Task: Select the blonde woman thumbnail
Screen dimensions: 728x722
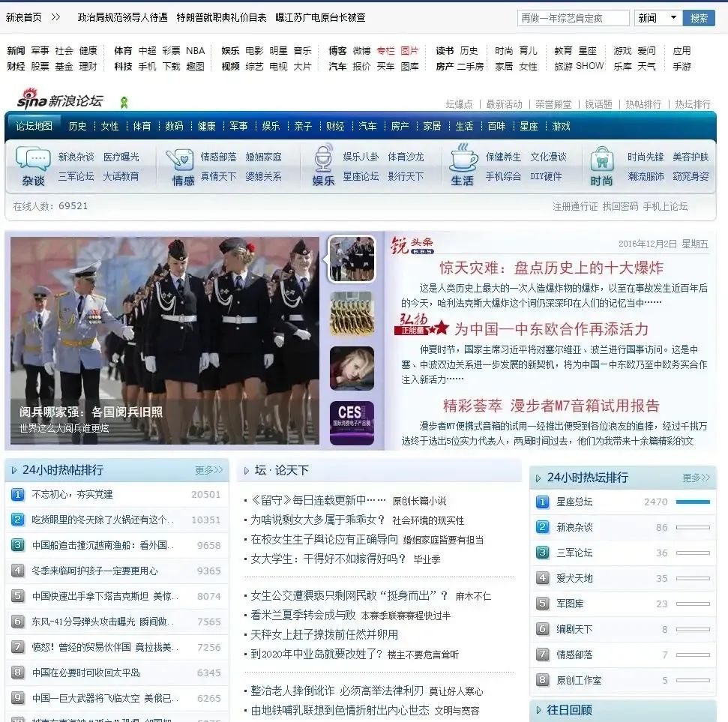Action: point(352,368)
